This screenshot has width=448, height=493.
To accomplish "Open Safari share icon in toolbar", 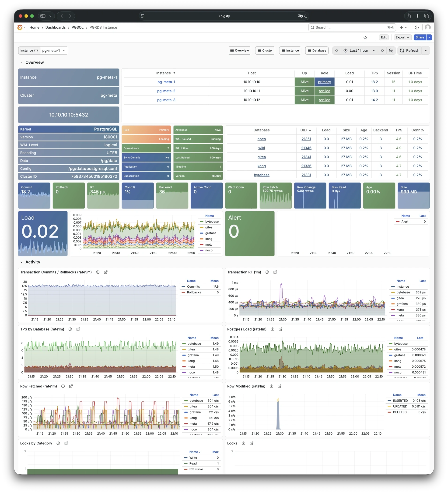I will click(408, 16).
